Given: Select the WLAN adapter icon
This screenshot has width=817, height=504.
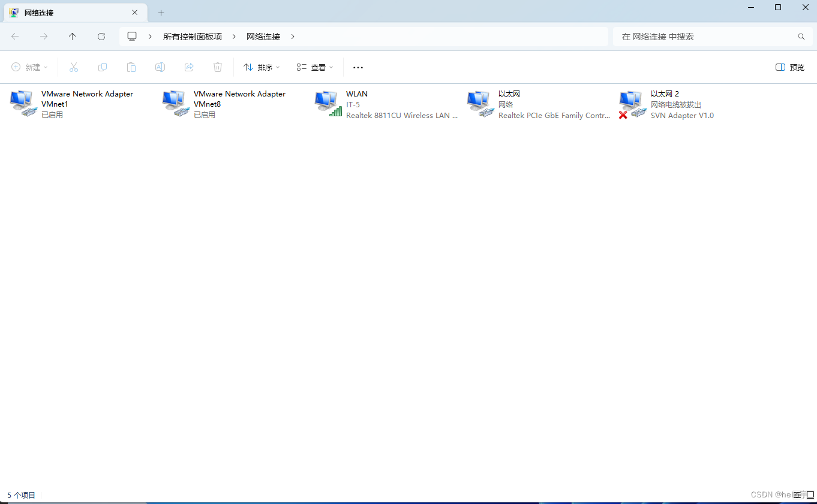Looking at the screenshot, I should pyautogui.click(x=328, y=103).
